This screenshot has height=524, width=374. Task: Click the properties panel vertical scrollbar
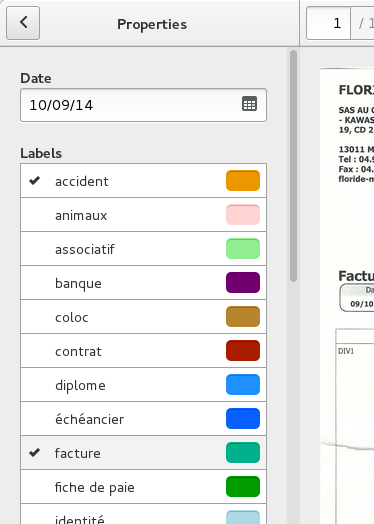pyautogui.click(x=293, y=166)
